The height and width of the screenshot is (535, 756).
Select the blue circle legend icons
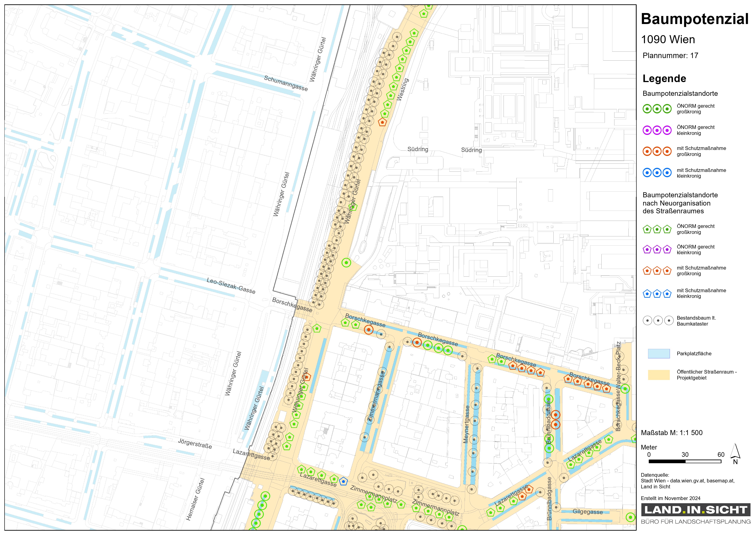(x=657, y=172)
